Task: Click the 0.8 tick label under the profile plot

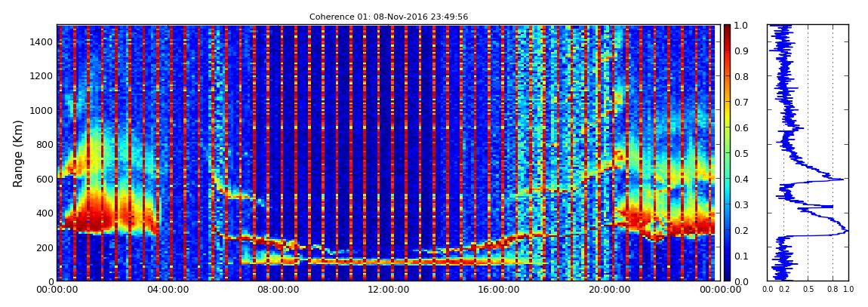Action: pos(833,290)
